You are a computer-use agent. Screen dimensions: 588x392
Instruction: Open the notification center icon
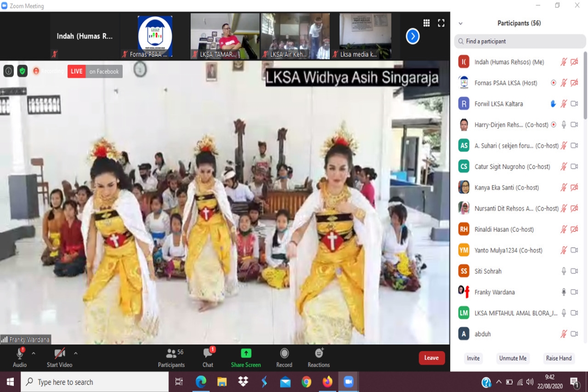(574, 382)
